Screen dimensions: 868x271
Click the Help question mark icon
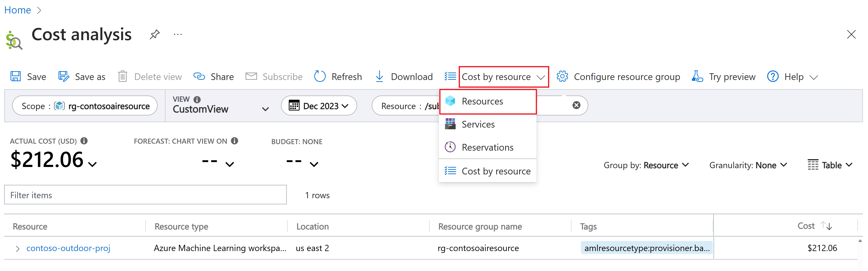[773, 76]
